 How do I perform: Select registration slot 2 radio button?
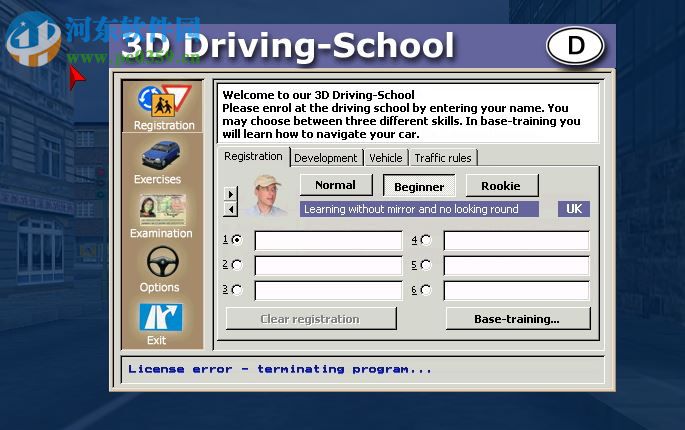click(x=236, y=264)
